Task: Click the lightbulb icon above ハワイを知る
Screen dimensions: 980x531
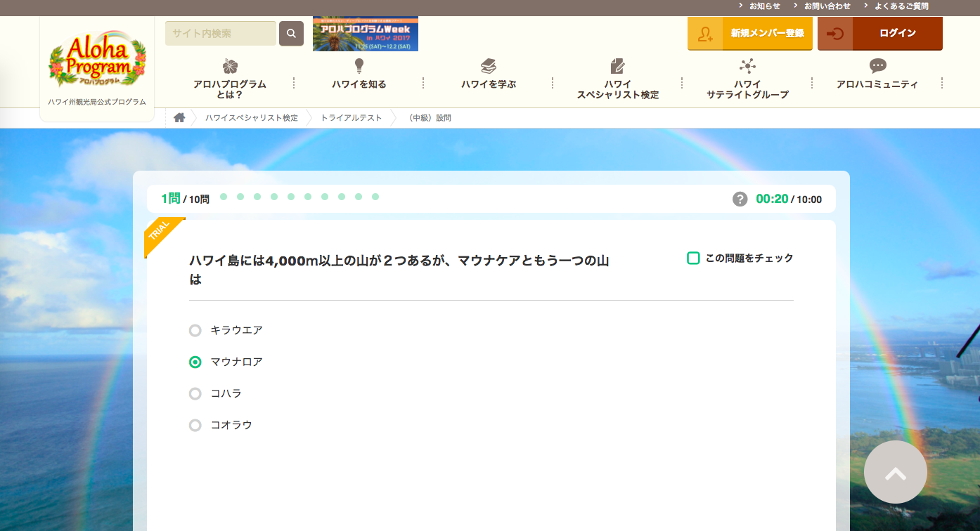Action: coord(359,66)
